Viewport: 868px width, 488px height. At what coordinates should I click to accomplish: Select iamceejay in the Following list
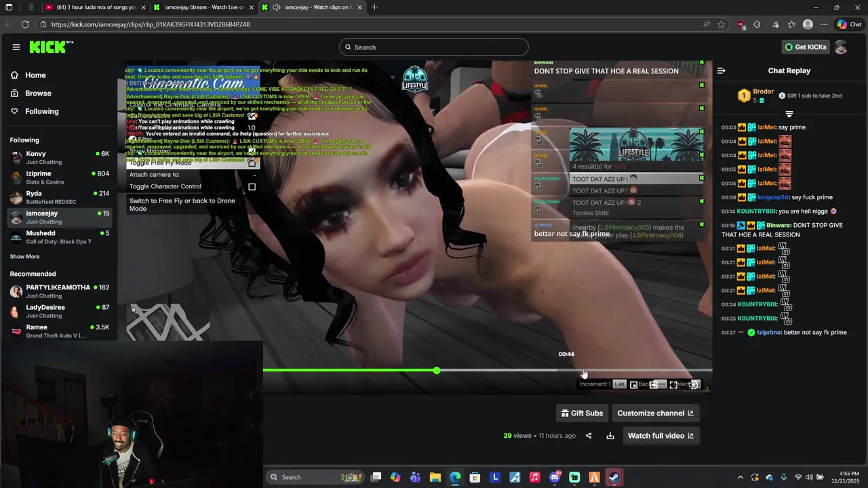pyautogui.click(x=59, y=218)
